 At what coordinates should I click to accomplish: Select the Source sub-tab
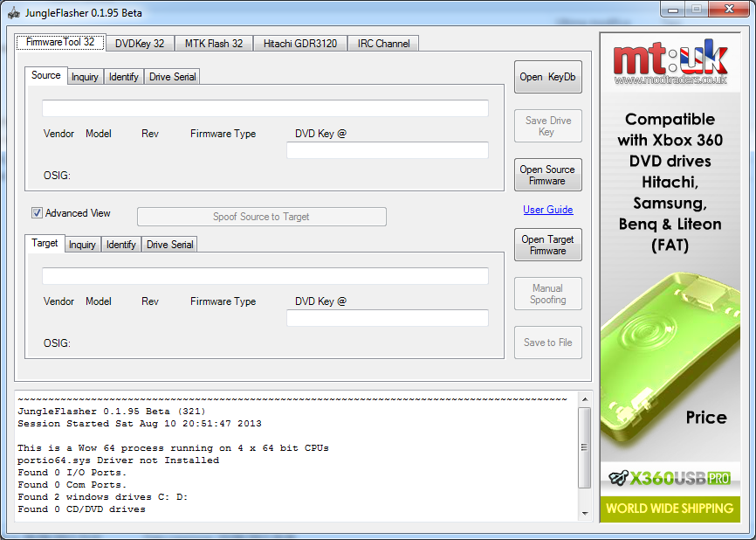point(45,75)
